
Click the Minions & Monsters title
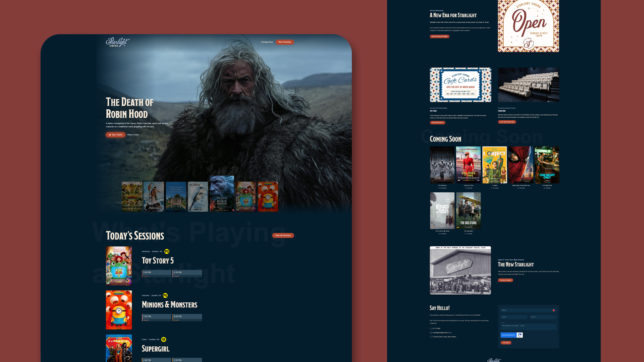pyautogui.click(x=169, y=305)
